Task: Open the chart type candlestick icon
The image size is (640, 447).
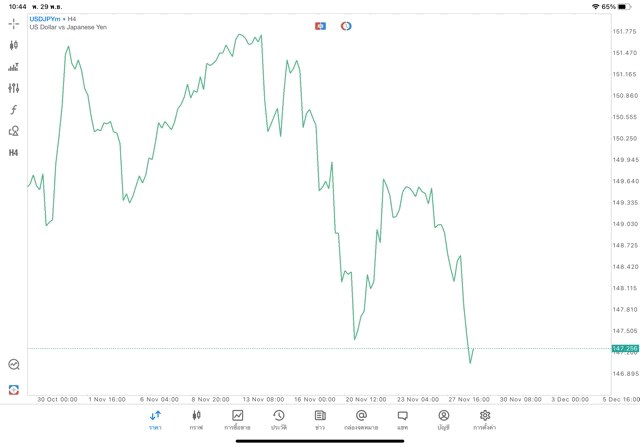Action: [14, 45]
